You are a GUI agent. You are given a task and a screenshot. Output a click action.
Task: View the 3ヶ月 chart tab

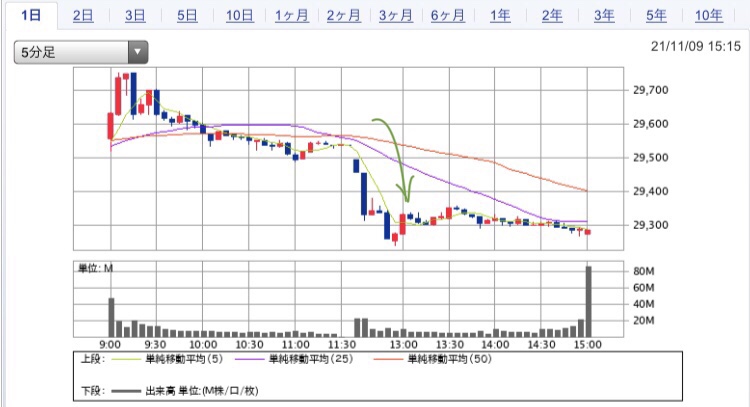pyautogui.click(x=395, y=15)
